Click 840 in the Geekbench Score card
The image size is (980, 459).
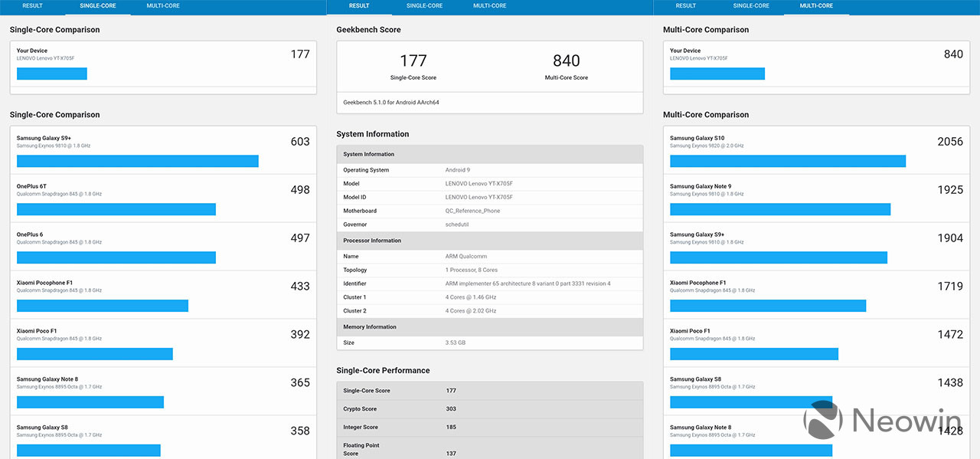567,61
